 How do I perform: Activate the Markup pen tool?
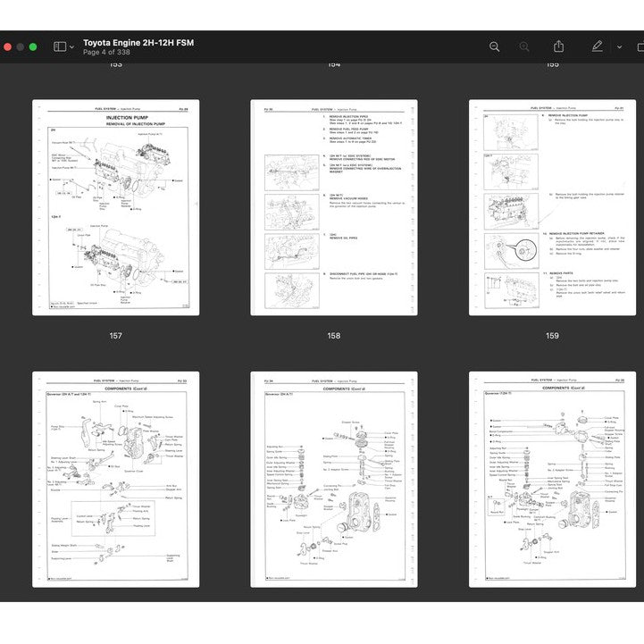coord(597,46)
